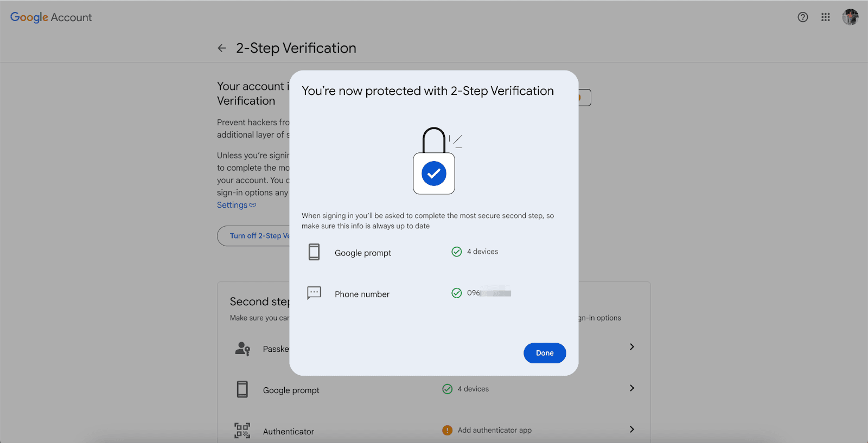Open the Help question mark icon
Viewport: 868px width, 443px height.
point(802,17)
